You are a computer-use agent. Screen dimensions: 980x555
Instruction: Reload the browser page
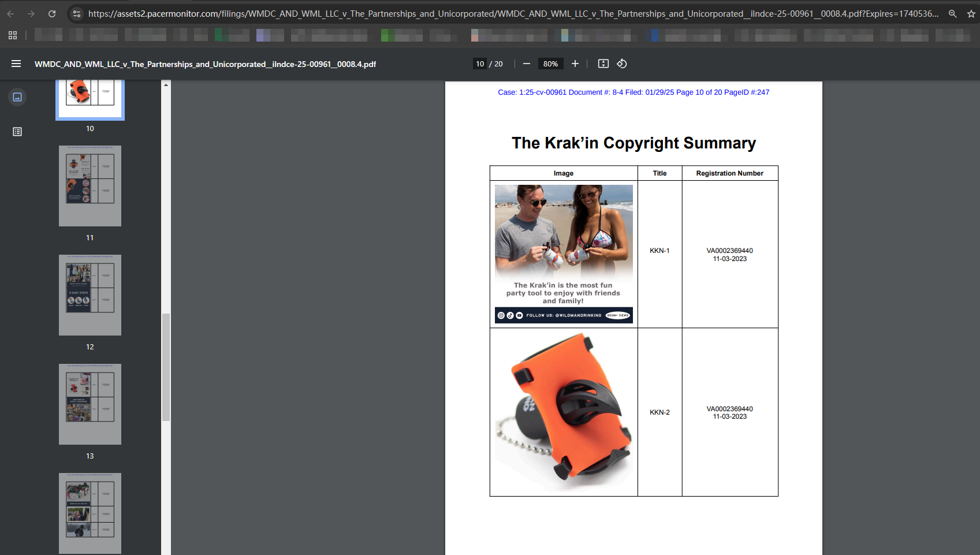(52, 14)
